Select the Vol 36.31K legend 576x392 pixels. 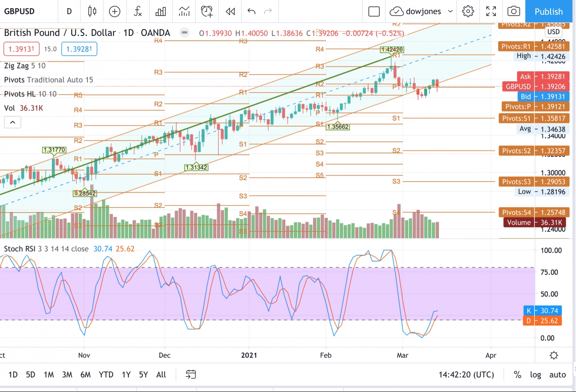pos(23,108)
